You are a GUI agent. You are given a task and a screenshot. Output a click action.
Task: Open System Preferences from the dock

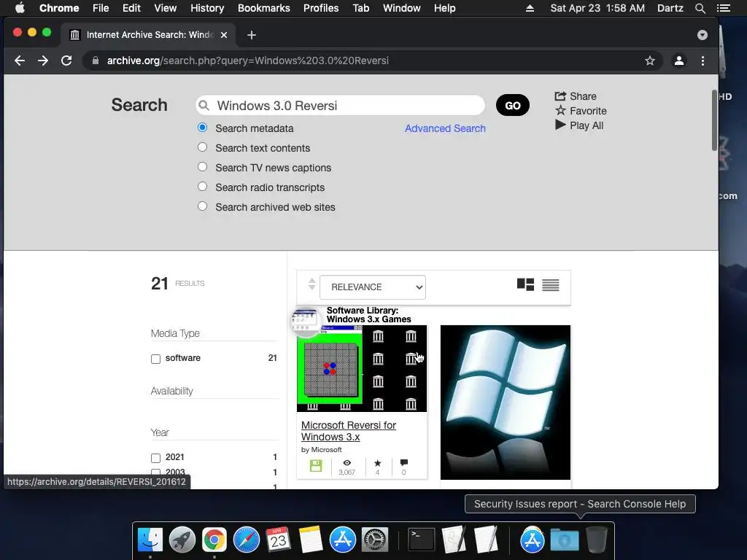click(375, 540)
